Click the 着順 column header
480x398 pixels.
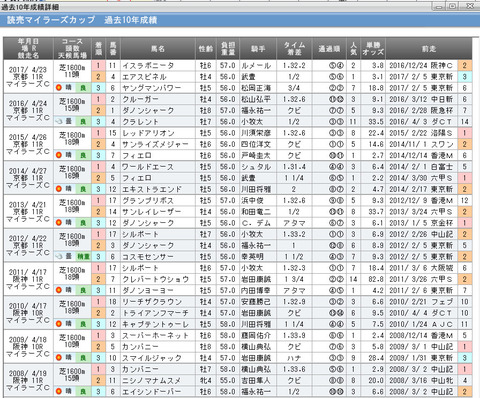click(x=98, y=49)
